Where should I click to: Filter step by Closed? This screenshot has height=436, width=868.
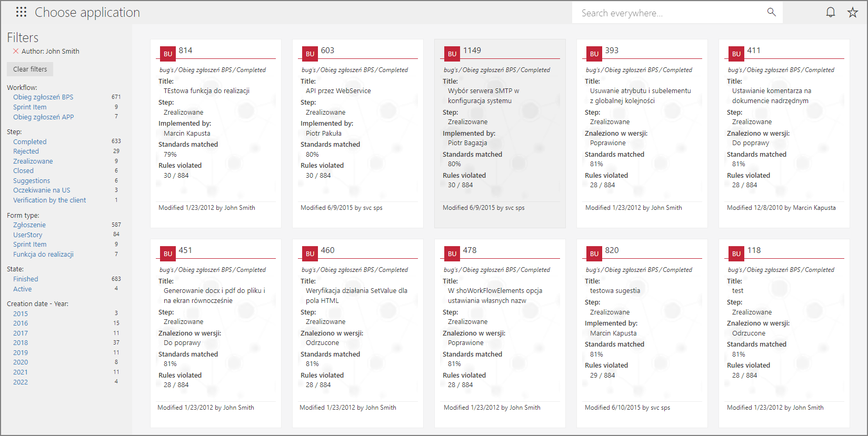(x=23, y=170)
